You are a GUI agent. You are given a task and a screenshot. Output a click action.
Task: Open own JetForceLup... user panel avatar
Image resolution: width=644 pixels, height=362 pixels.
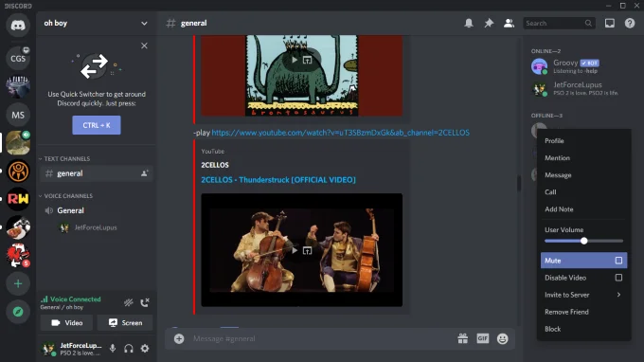click(48, 349)
